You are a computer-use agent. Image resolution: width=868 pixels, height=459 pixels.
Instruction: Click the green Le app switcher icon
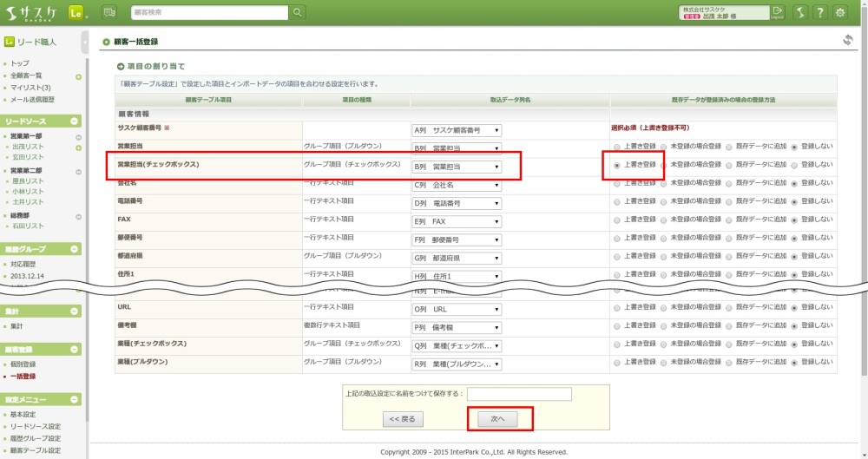click(x=76, y=12)
